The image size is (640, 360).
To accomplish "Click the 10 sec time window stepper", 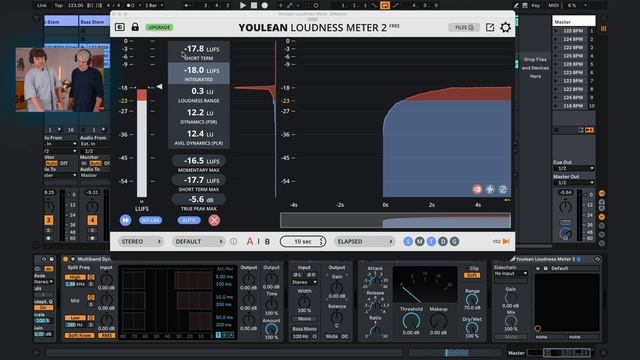I will point(303,242).
